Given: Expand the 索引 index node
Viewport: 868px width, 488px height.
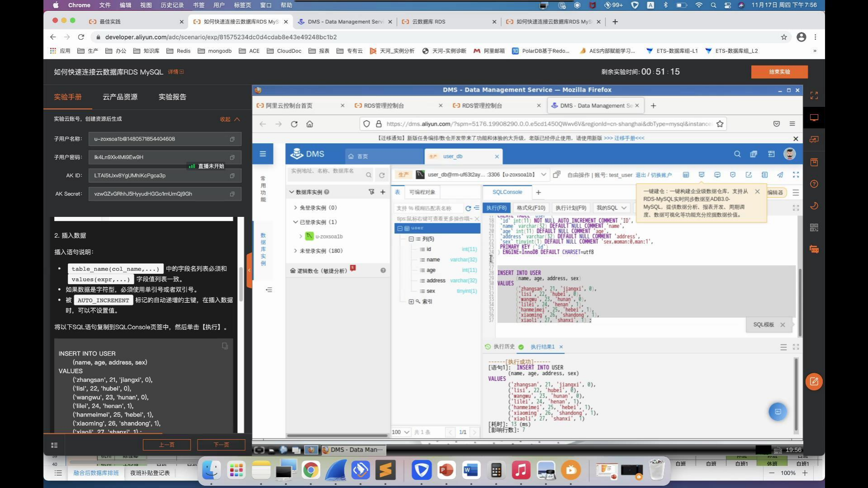Looking at the screenshot, I should pos(411,301).
